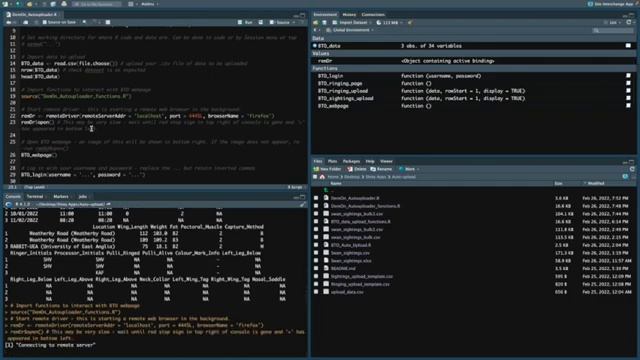
Task: Tick the select-all checkbox in the Files path bar
Action: click(x=315, y=177)
